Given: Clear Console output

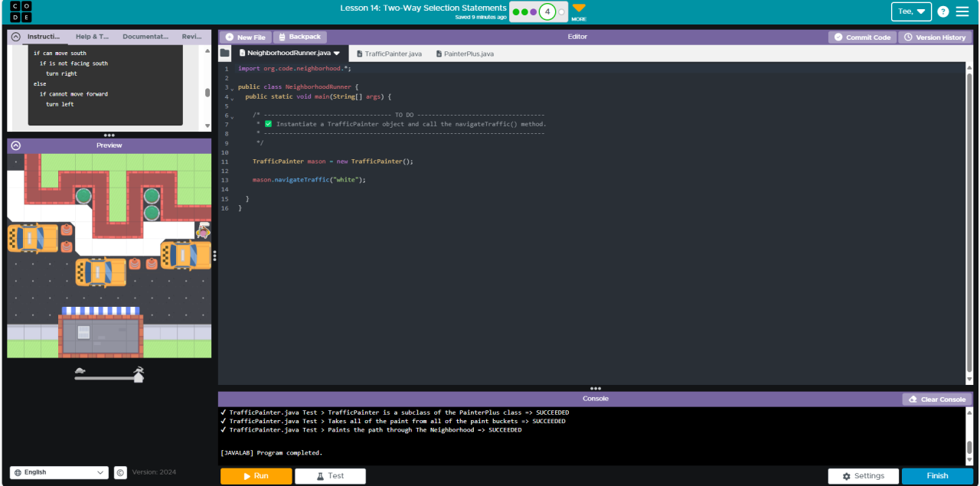Looking at the screenshot, I should (x=936, y=400).
